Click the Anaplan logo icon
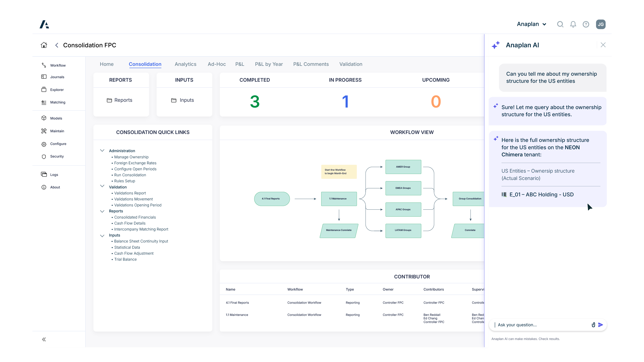The image size is (644, 362). tap(44, 24)
